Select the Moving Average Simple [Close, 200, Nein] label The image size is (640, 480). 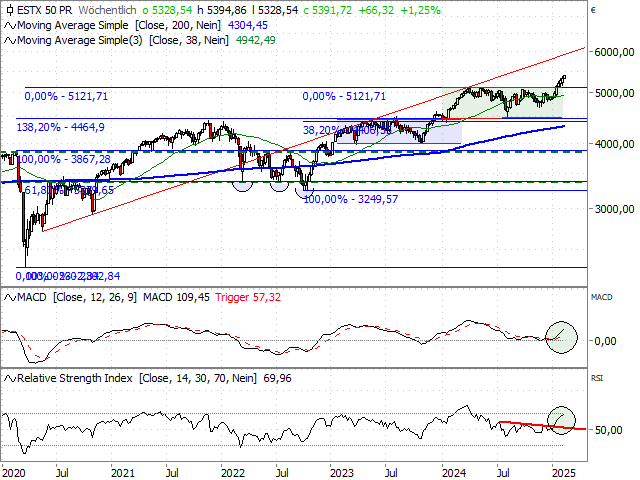coord(119,25)
